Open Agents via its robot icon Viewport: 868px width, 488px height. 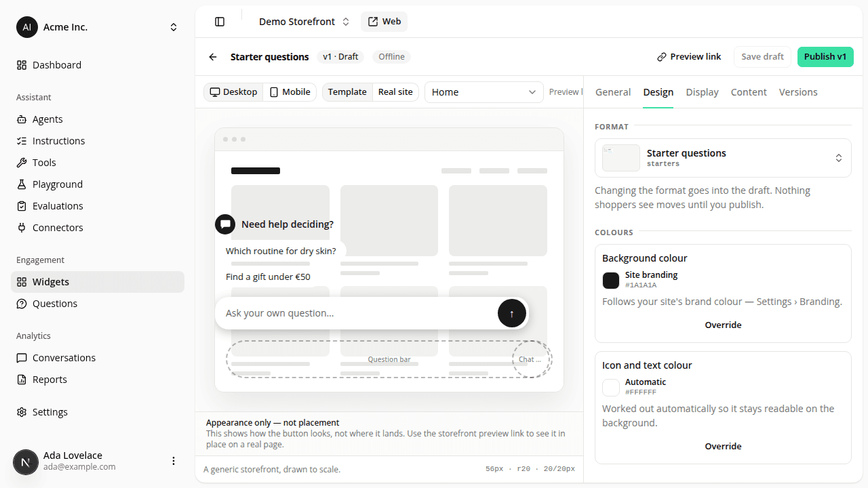22,119
